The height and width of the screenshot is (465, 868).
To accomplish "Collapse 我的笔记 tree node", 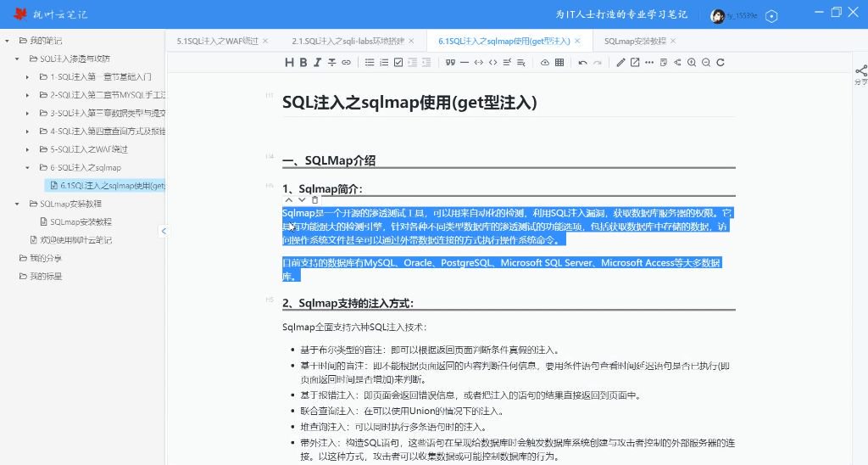I will [7, 41].
